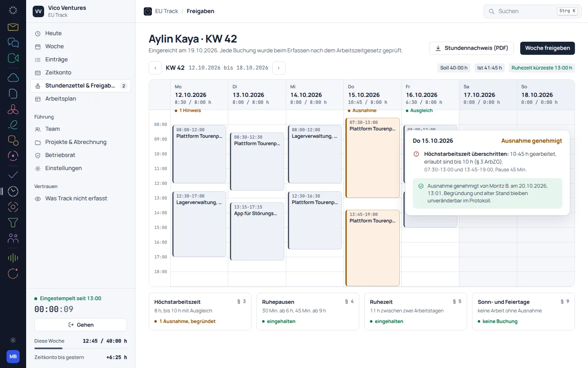
Task: Open Heute in the sidebar
Action: point(80,34)
